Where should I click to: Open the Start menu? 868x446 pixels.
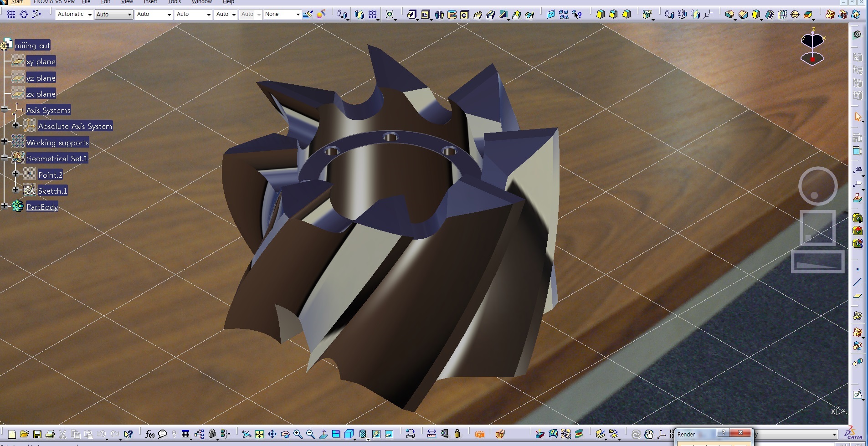(17, 2)
